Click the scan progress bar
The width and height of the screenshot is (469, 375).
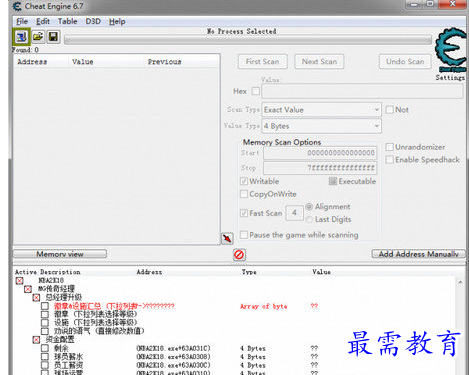coord(248,40)
